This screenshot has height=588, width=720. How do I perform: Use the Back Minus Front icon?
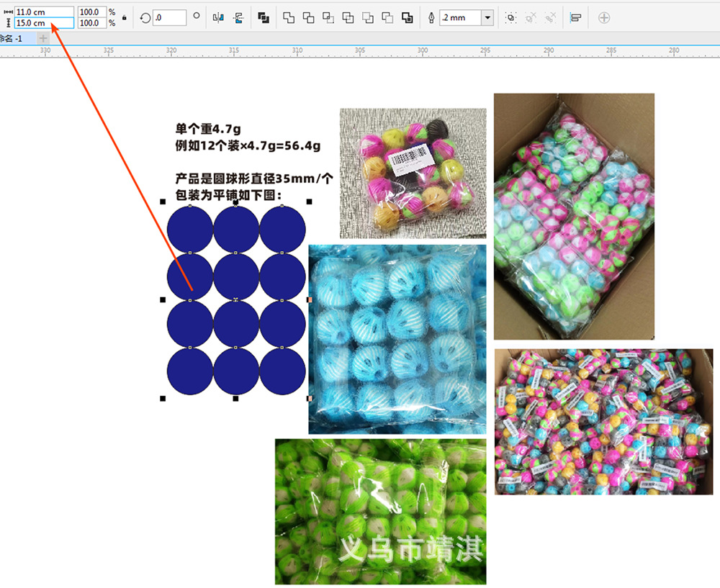(x=387, y=17)
